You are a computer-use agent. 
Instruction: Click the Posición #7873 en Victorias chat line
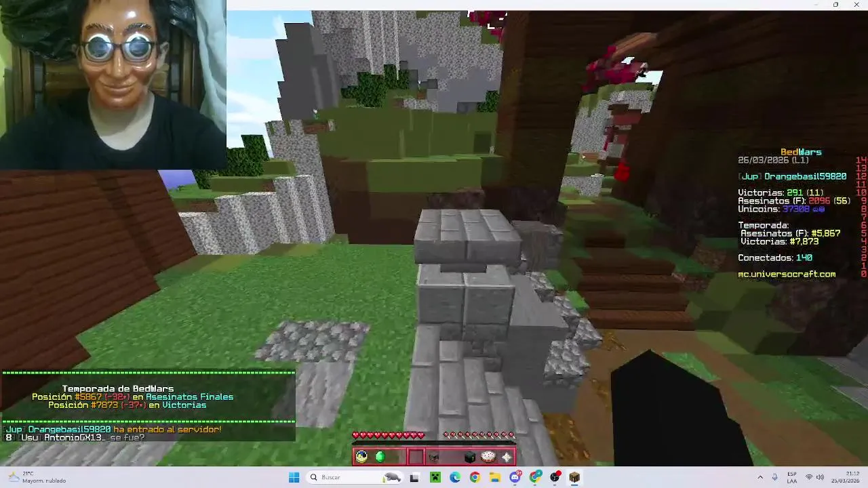pyautogui.click(x=127, y=405)
